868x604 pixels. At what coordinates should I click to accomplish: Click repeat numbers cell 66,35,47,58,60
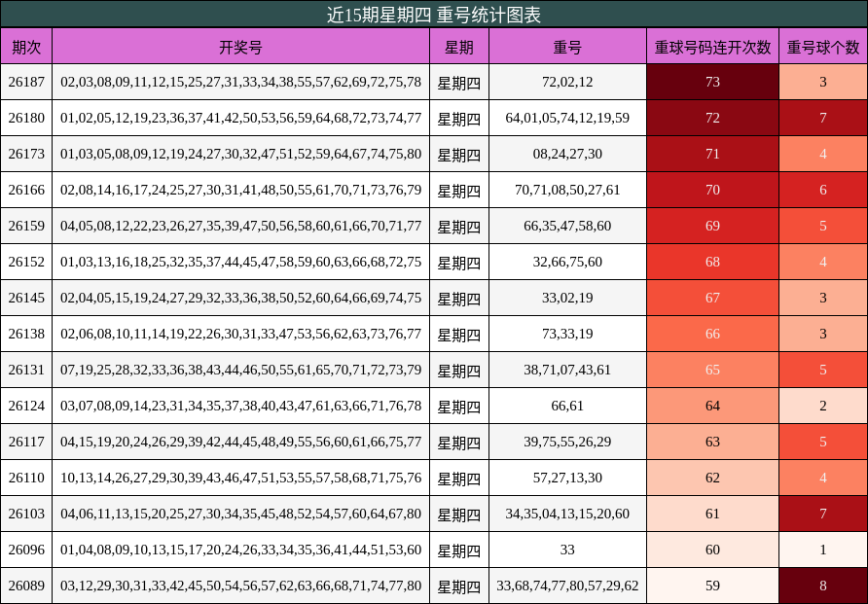coord(567,226)
